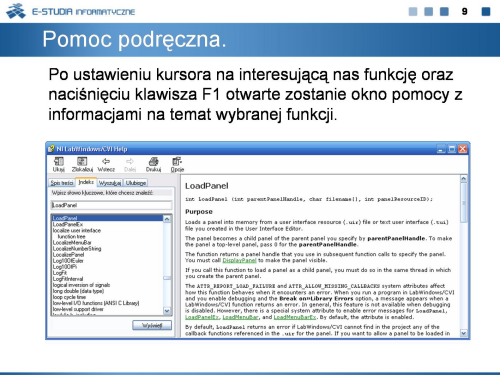The height and width of the screenshot is (375, 500).
Task: Click the help content scroll up arrow
Action: coord(464,179)
